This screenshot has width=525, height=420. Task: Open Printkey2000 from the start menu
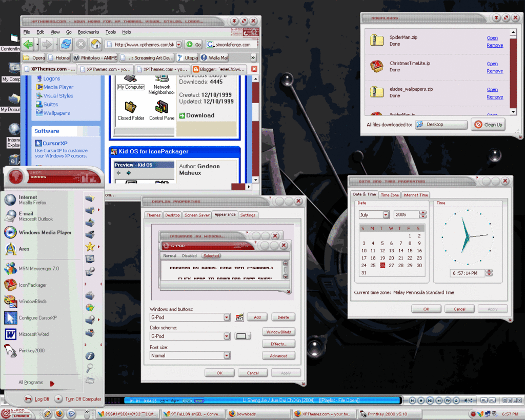[x=25, y=351]
